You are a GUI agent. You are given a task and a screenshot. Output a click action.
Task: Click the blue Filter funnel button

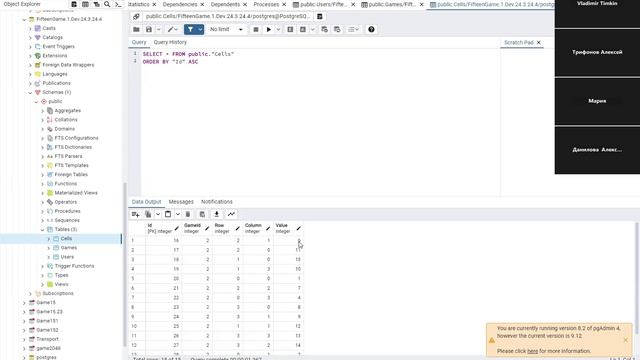point(190,29)
